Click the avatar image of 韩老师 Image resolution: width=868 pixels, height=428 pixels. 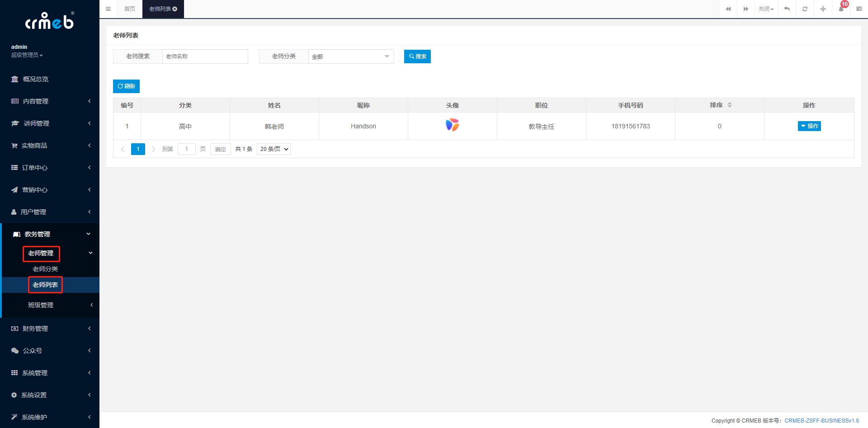(452, 125)
